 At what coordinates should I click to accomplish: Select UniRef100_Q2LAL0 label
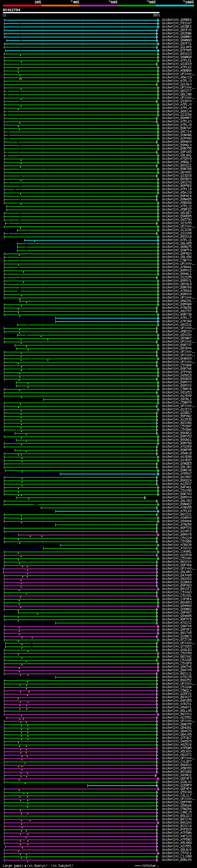click(176, 84)
